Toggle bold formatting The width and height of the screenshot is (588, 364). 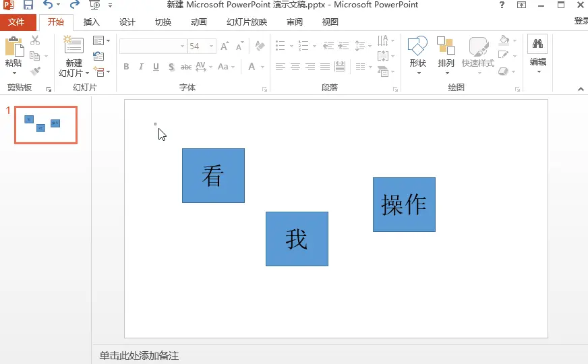click(126, 67)
